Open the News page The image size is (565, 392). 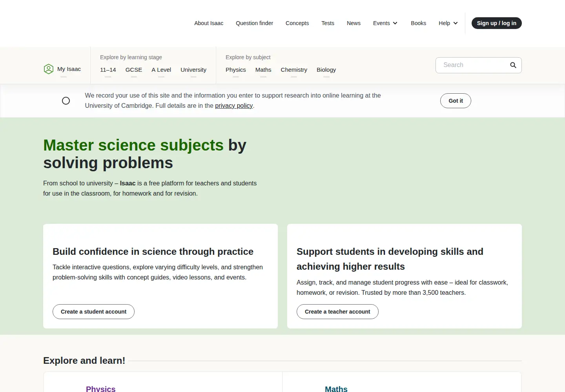point(354,23)
